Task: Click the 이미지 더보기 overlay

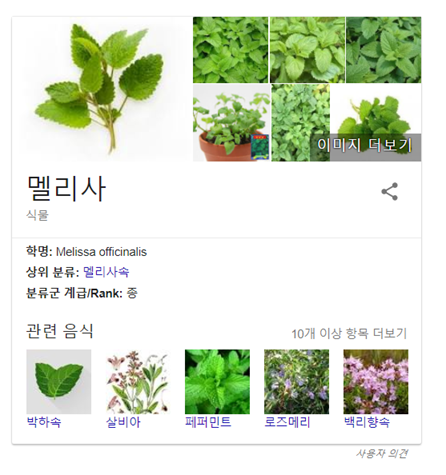Action: pyautogui.click(x=365, y=145)
